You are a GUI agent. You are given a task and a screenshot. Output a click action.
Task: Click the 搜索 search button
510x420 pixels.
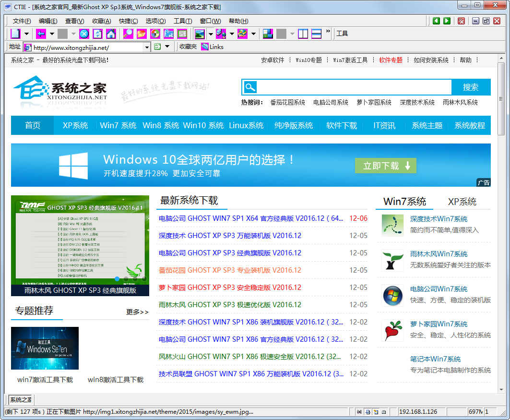[471, 87]
